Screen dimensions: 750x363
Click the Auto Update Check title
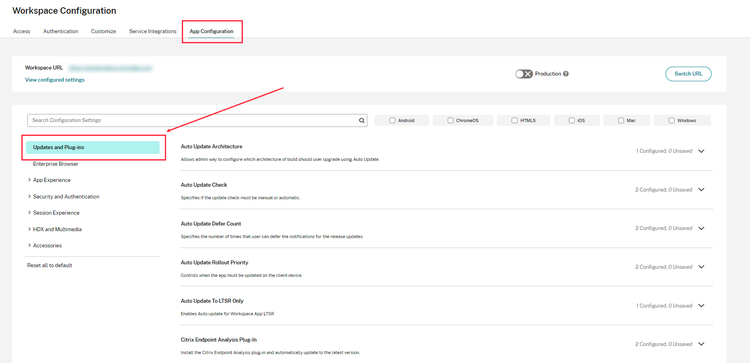[x=204, y=185]
